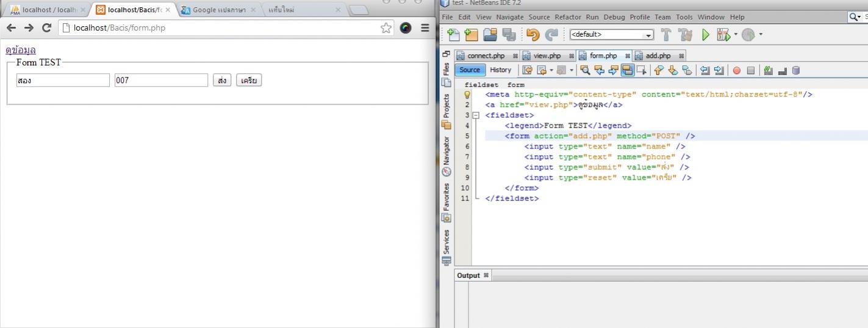Click Chrome extension icon beside star
Screen dimensions: 868x328
406,27
